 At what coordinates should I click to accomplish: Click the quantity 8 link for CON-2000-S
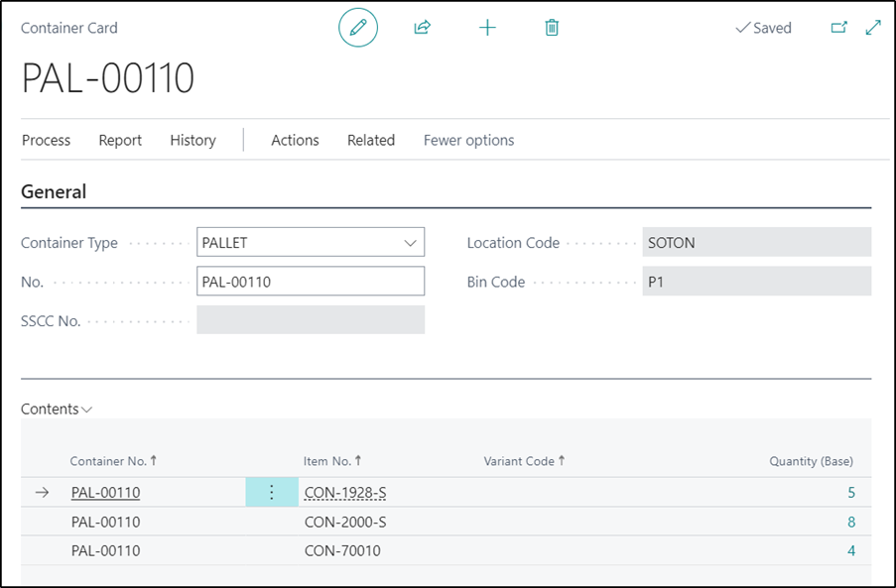850,523
